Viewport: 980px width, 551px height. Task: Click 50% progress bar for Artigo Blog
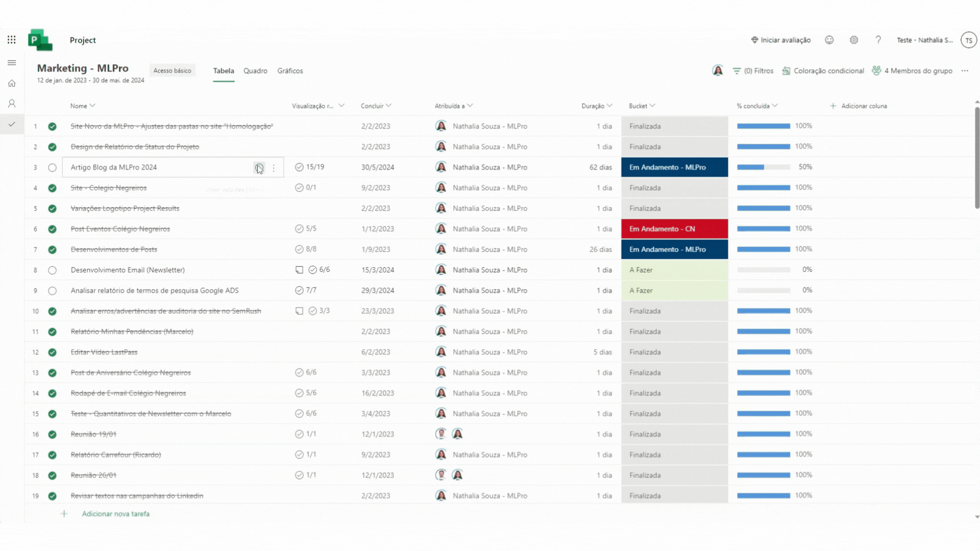pyautogui.click(x=764, y=167)
